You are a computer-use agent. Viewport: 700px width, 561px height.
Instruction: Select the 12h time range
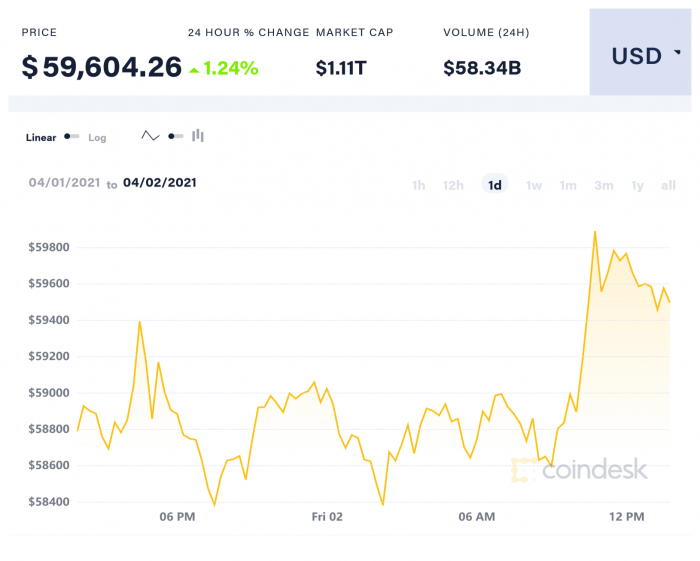click(x=453, y=185)
